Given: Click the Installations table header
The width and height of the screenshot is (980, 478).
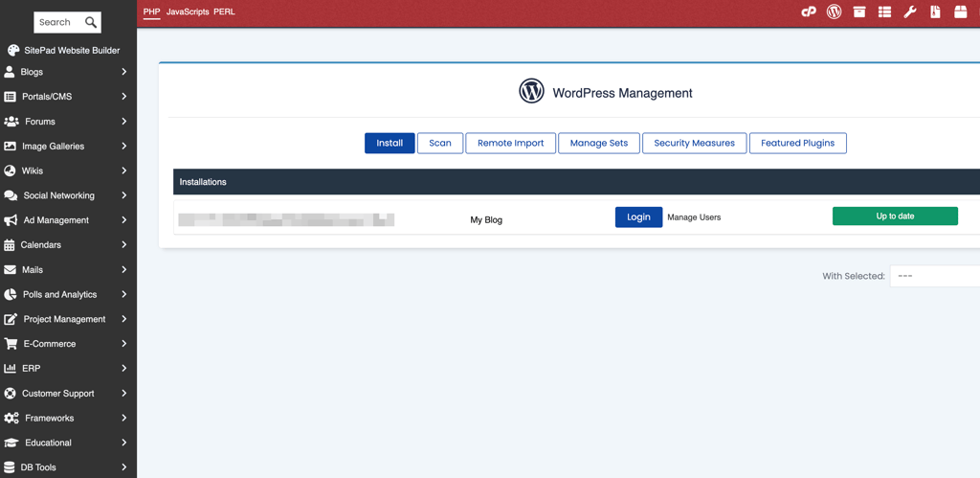Looking at the screenshot, I should tap(576, 181).
